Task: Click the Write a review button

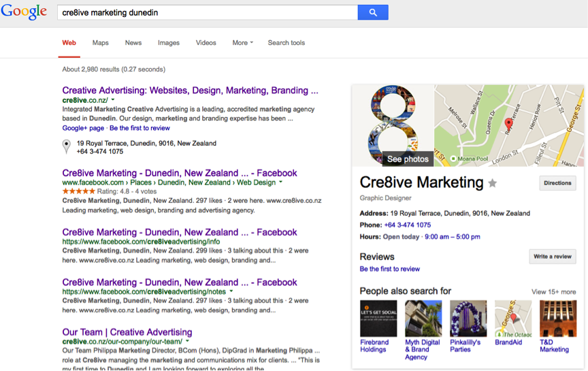Action: point(553,257)
